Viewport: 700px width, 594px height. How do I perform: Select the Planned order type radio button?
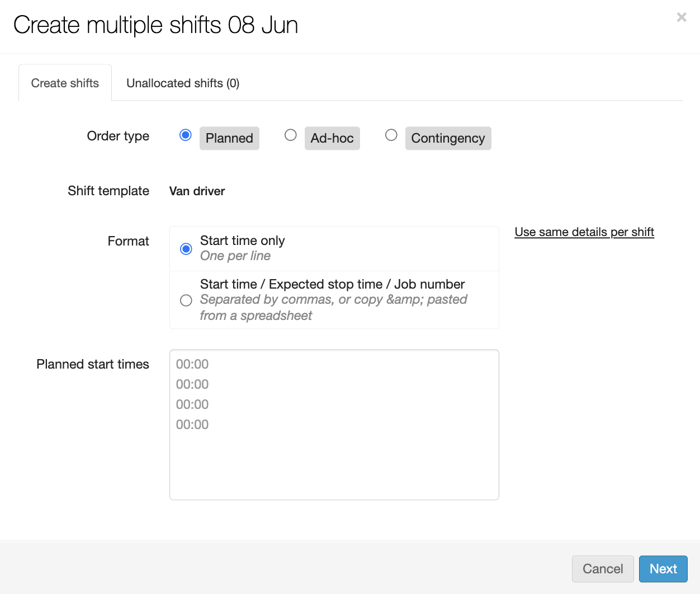click(x=186, y=135)
